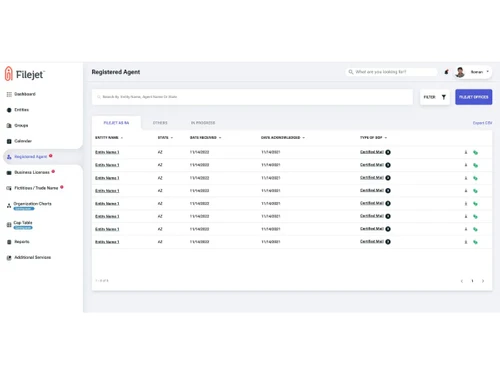Sort by the Date Acknowledged column
The image size is (500, 375).
coord(283,138)
